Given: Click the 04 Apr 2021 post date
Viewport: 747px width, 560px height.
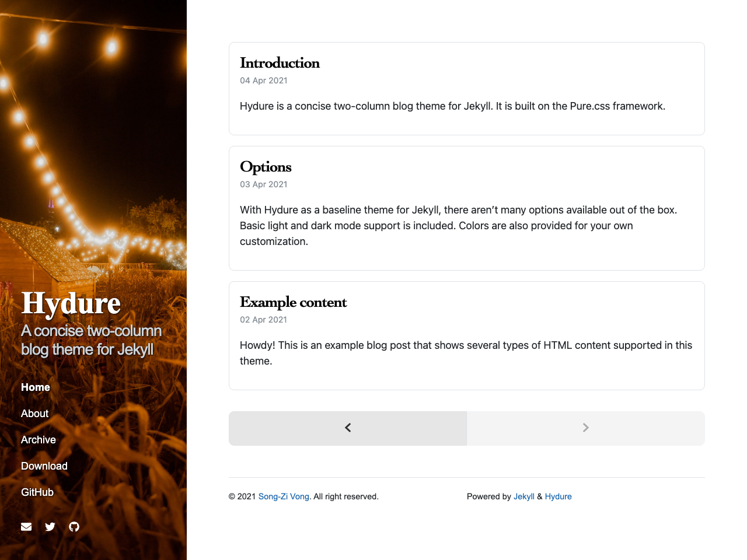Looking at the screenshot, I should (263, 80).
